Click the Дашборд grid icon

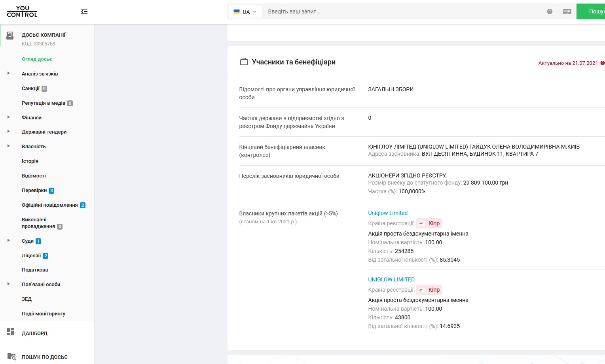coord(11,332)
